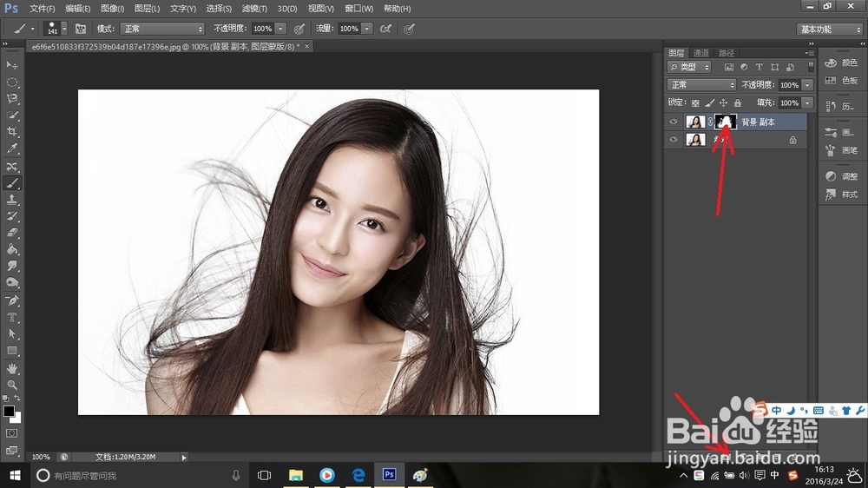Image resolution: width=868 pixels, height=488 pixels.
Task: Select the Elliptical Marquee tool
Action: [x=11, y=82]
